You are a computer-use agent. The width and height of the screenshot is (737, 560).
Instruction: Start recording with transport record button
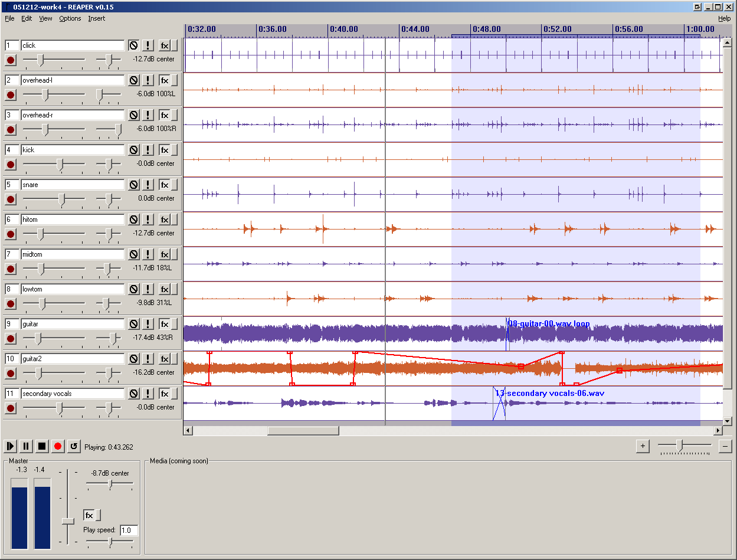[58, 446]
